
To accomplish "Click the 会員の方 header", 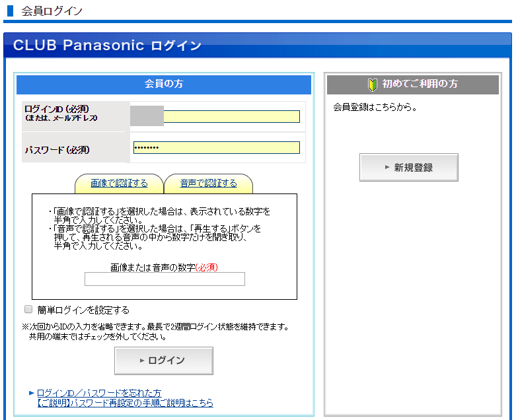I will coord(164,85).
